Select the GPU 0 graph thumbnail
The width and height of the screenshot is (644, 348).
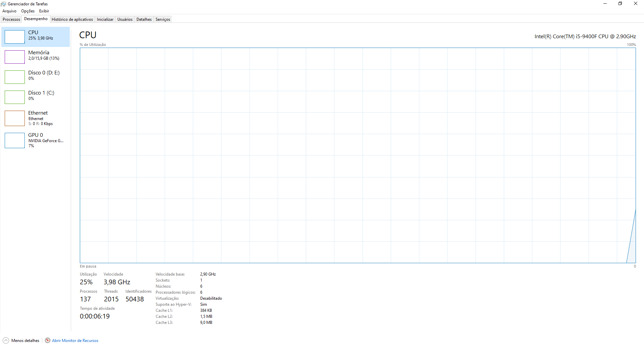tap(15, 140)
